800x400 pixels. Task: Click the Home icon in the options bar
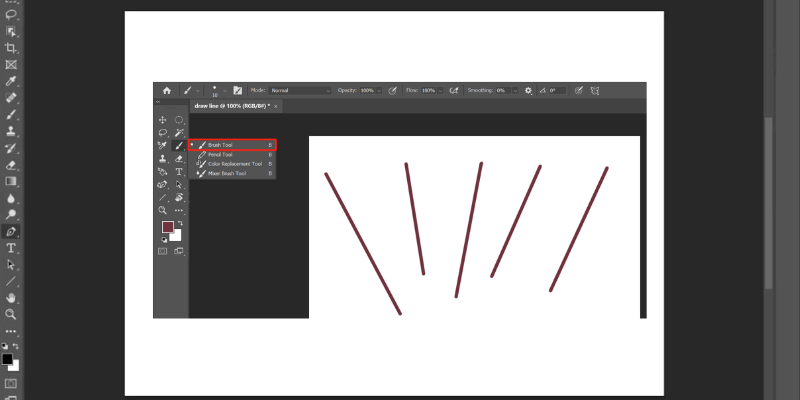[x=166, y=90]
